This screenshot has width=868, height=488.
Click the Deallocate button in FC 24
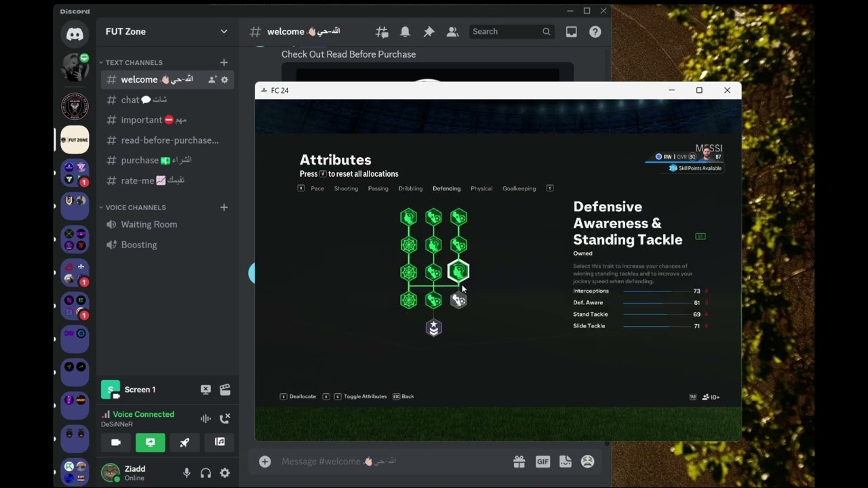(298, 396)
